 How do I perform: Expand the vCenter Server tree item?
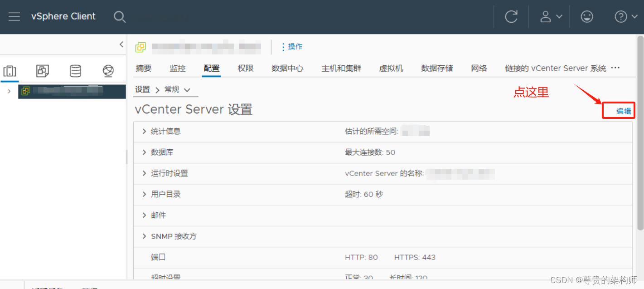[9, 91]
